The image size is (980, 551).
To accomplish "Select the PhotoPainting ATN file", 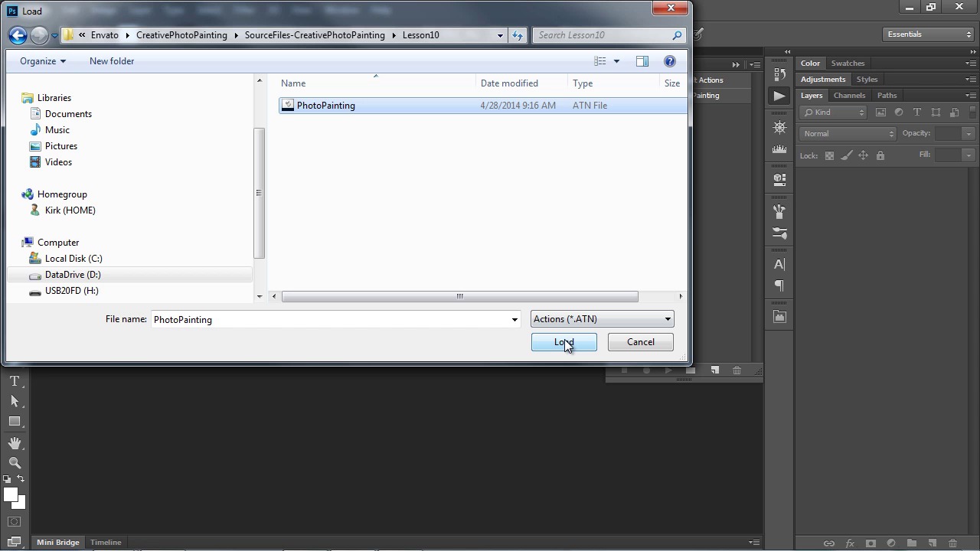I will click(x=482, y=106).
